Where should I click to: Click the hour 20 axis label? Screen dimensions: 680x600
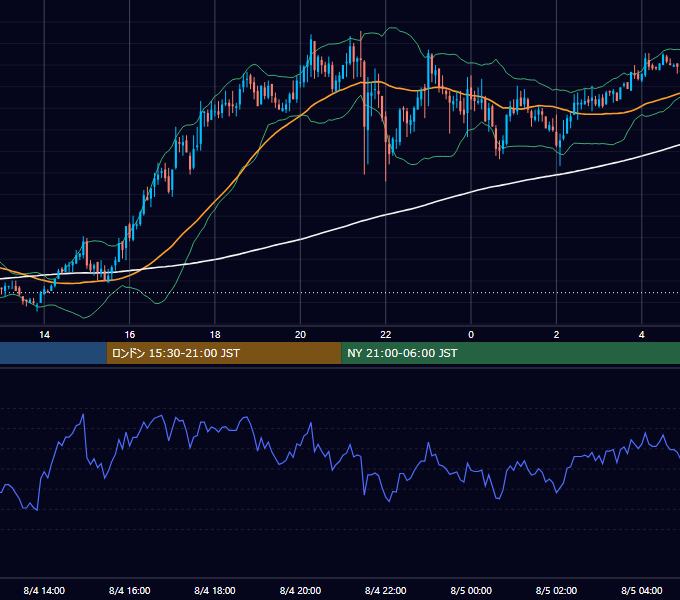coord(300,335)
